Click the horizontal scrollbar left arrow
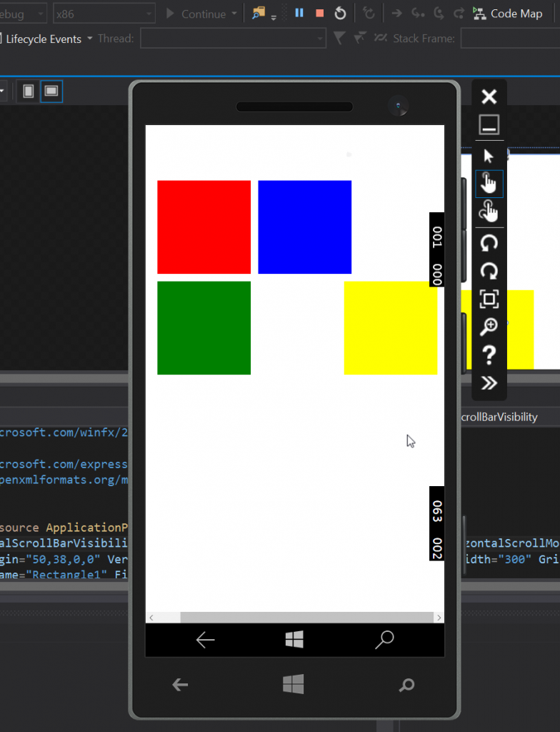The image size is (560, 732). click(x=151, y=617)
